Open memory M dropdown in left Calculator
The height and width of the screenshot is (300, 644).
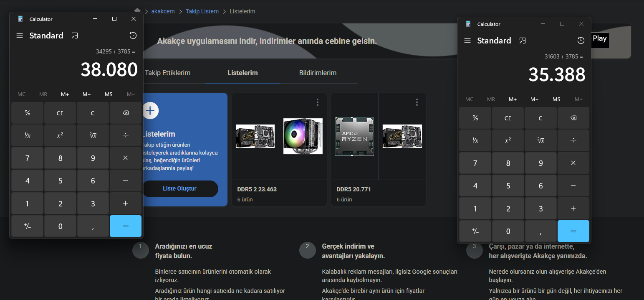[x=130, y=94]
